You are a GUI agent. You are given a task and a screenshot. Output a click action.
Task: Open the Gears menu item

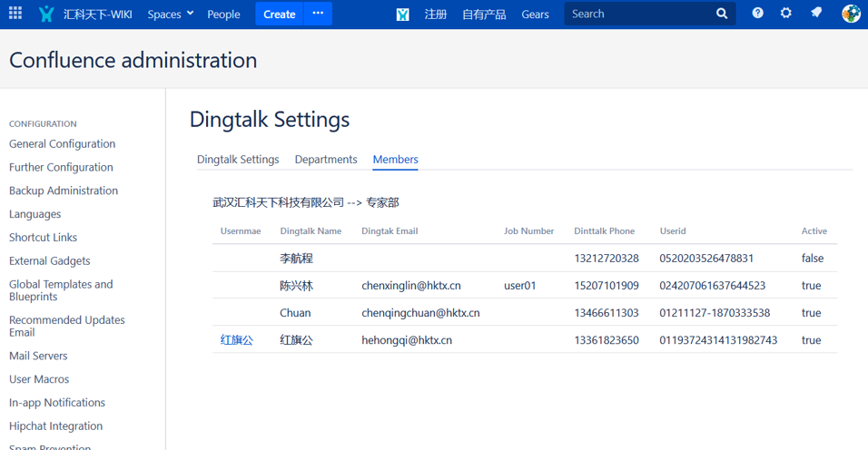coord(535,14)
